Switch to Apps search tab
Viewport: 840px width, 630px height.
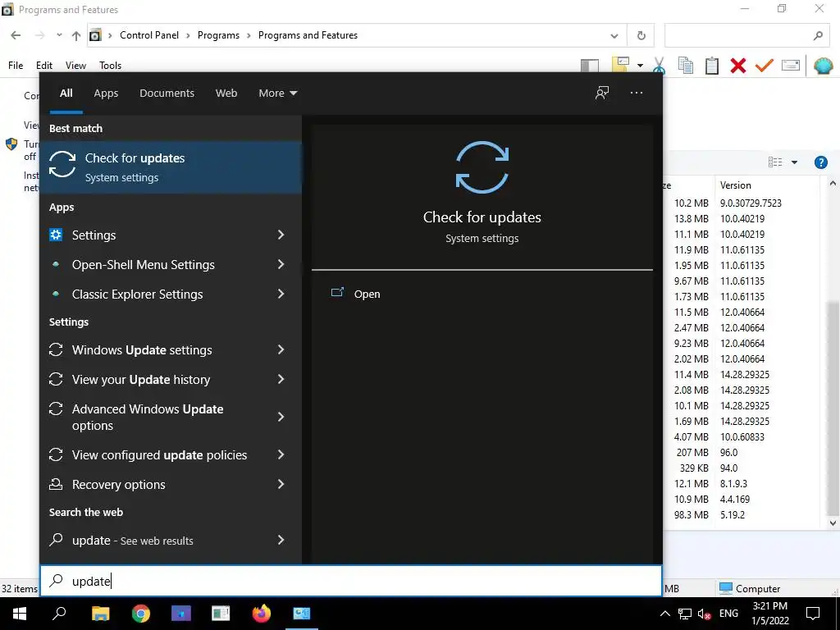pyautogui.click(x=106, y=94)
